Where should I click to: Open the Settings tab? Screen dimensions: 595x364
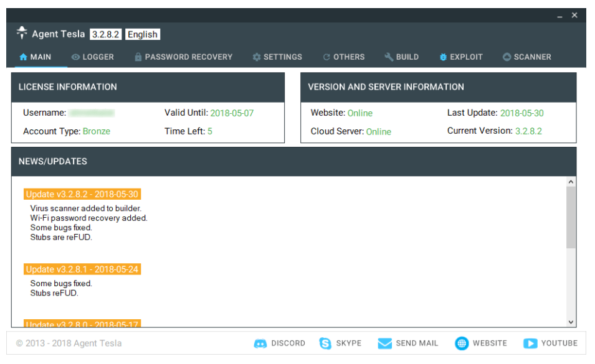pos(277,57)
